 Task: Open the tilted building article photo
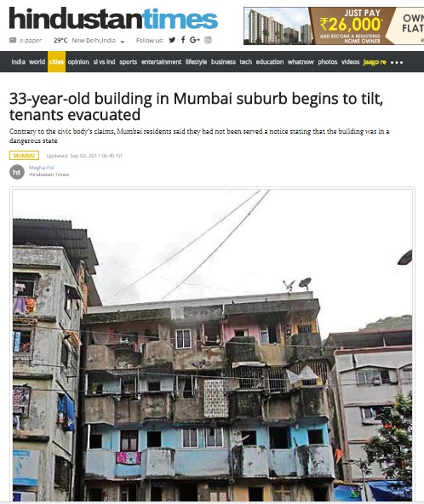pos(212,345)
